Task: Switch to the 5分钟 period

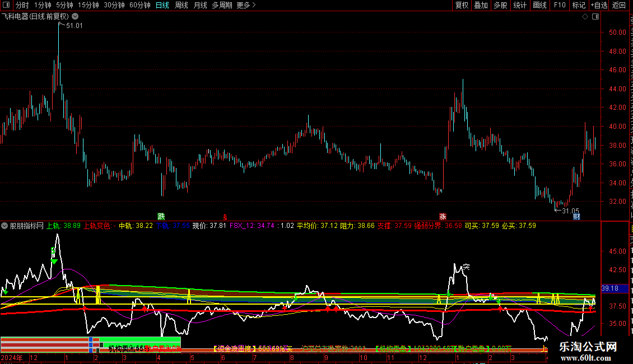Action: 64,5
